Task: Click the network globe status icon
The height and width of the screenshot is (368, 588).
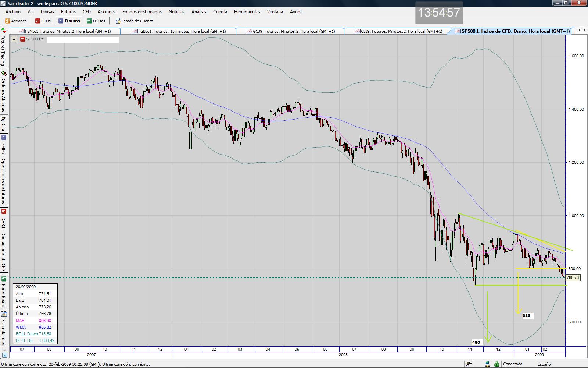Action: click(x=487, y=364)
